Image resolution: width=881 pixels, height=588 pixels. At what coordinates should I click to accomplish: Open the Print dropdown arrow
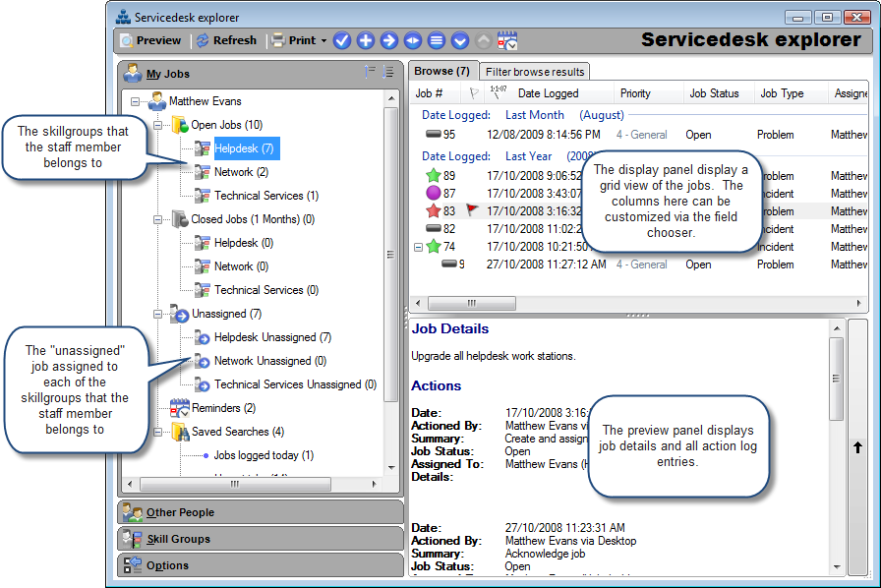pyautogui.click(x=323, y=41)
